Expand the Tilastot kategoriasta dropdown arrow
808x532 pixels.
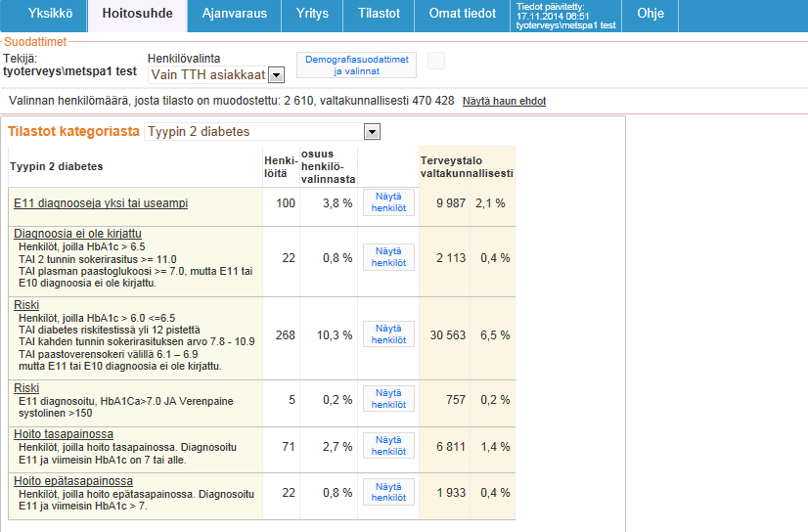point(372,132)
